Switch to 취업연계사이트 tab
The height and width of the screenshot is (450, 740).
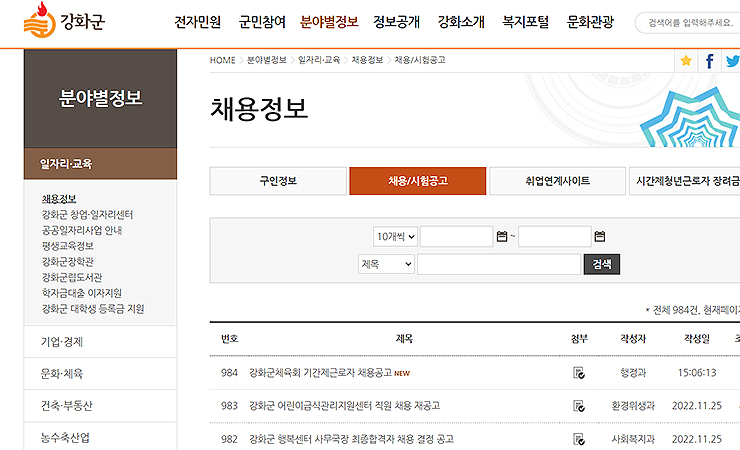click(557, 181)
